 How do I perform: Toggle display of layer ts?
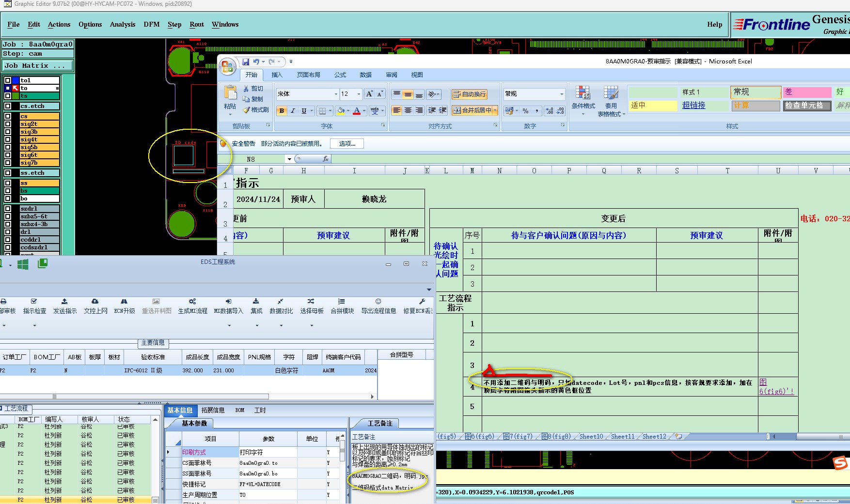tap(8, 96)
